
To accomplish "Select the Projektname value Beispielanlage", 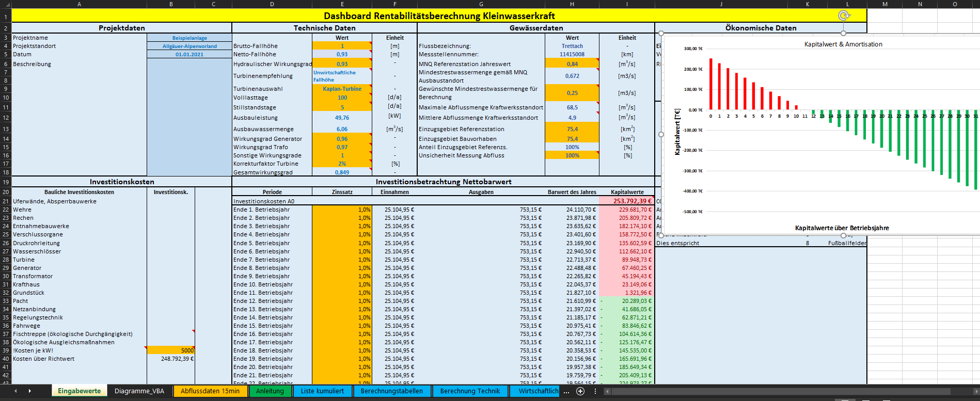I will tap(189, 38).
